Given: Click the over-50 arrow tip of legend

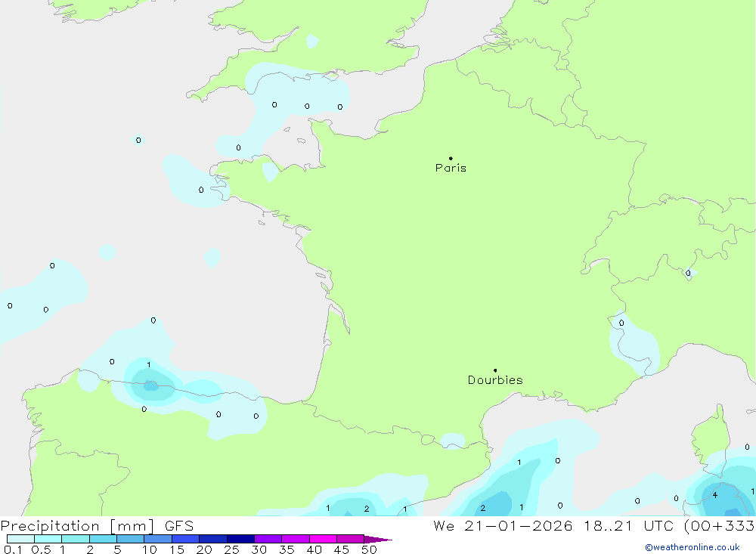Looking at the screenshot, I should click(378, 540).
